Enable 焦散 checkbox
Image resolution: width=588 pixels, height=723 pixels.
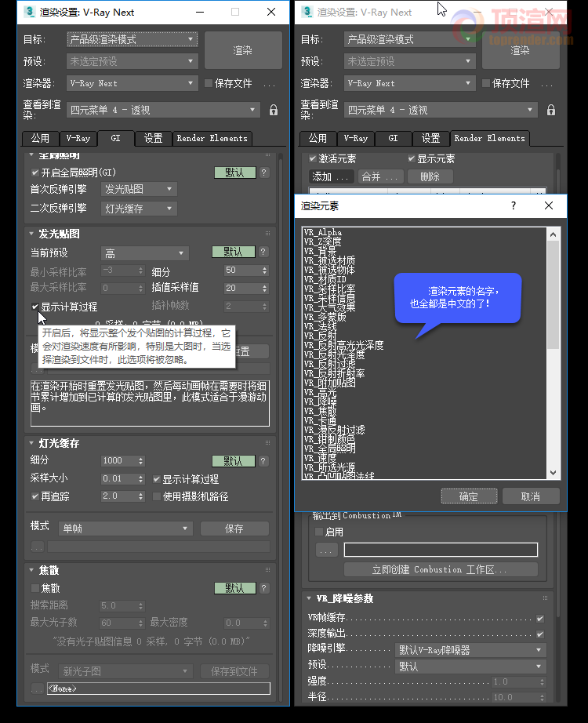(x=35, y=588)
